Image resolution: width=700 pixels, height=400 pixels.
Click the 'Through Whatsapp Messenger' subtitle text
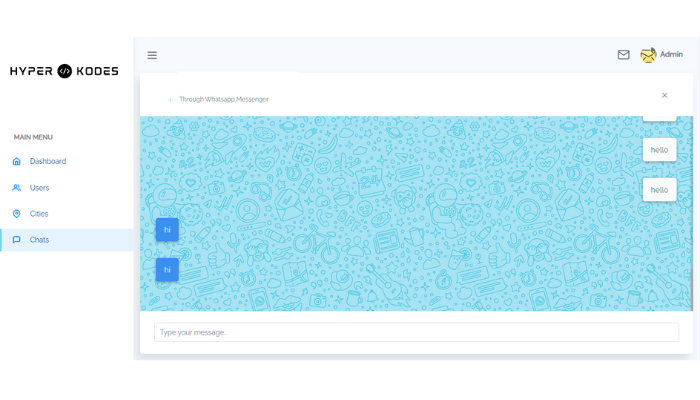click(223, 99)
